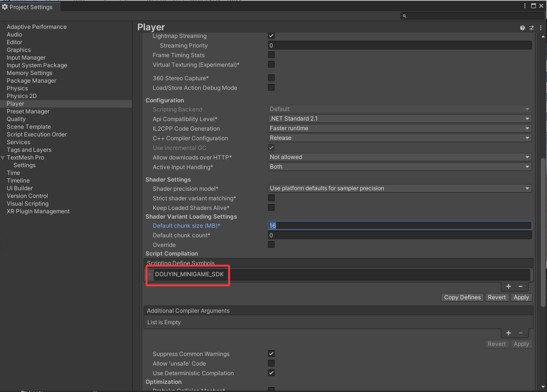Enable 360 Stereo Capture
547x392 pixels.
point(271,78)
